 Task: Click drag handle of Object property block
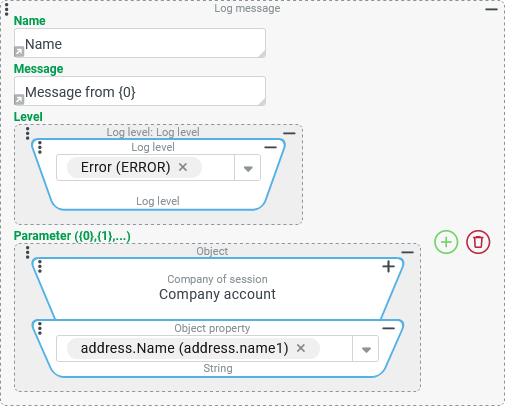pos(40,328)
